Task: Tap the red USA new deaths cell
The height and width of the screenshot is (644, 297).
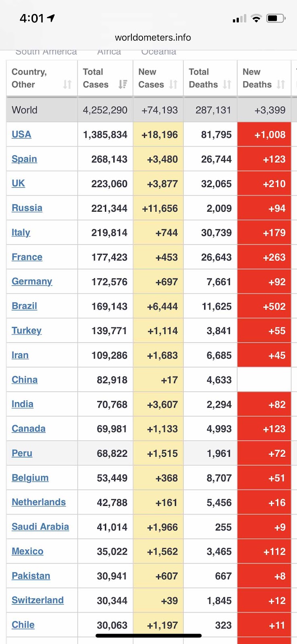Action: (x=264, y=134)
